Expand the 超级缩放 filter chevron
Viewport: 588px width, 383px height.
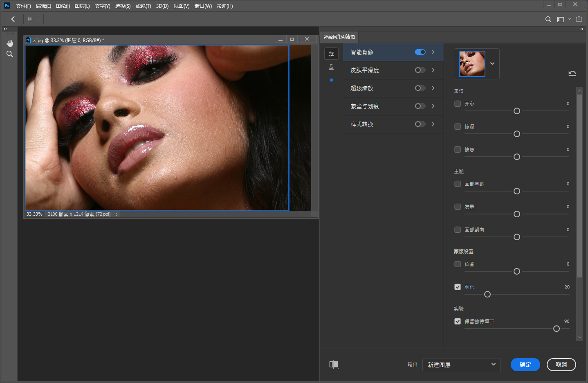click(433, 88)
